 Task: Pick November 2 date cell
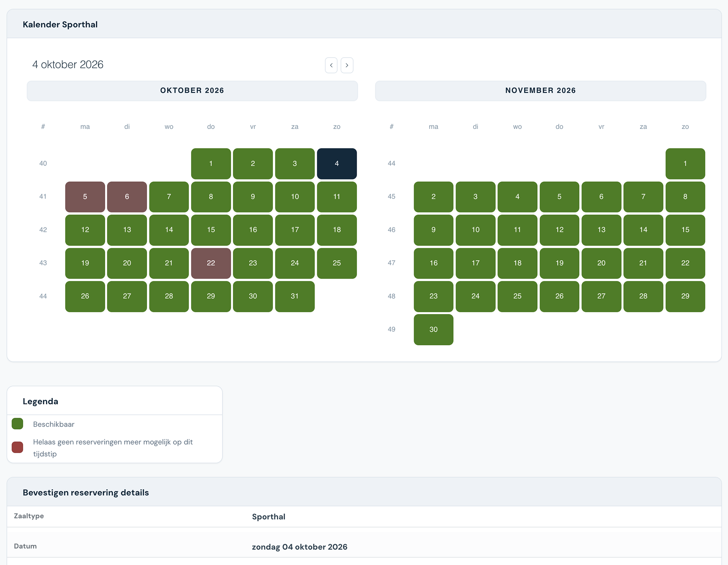(x=434, y=197)
